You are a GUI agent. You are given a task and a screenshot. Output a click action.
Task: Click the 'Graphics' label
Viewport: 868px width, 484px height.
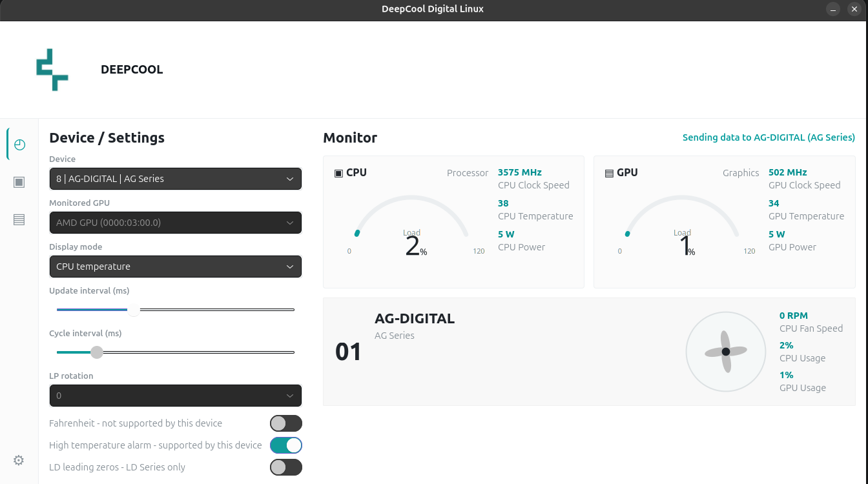(741, 173)
